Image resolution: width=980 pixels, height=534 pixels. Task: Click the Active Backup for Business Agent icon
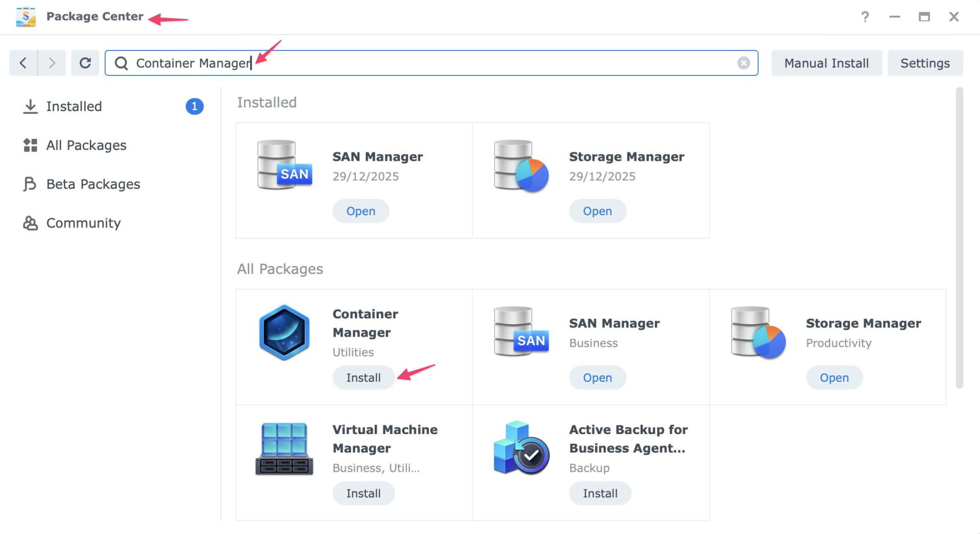click(521, 448)
